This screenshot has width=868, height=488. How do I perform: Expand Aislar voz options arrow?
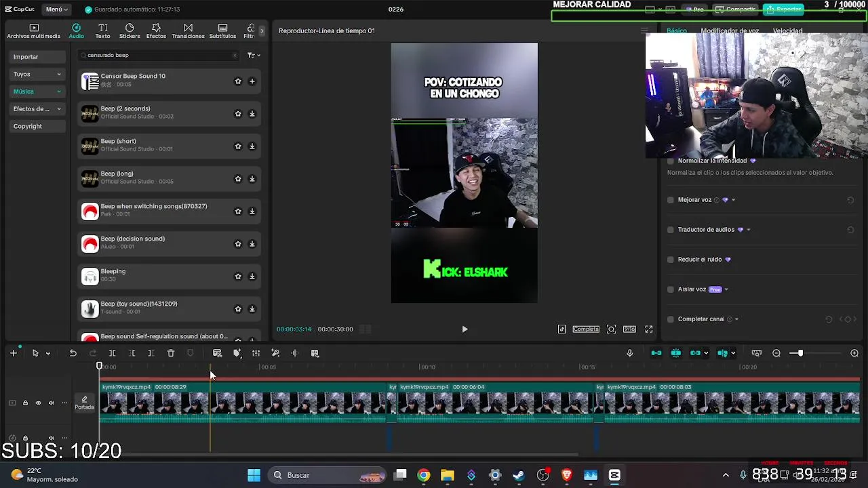pyautogui.click(x=726, y=289)
